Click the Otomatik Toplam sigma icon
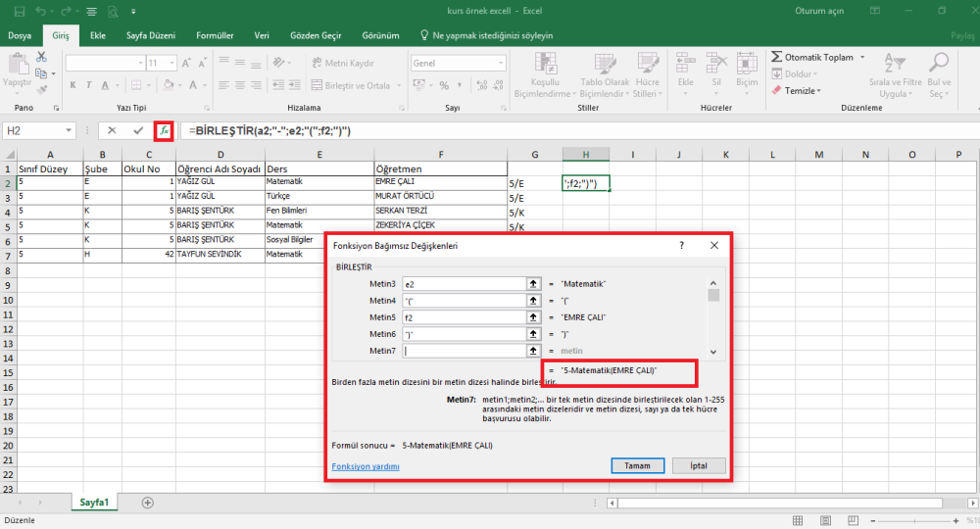 click(776, 58)
